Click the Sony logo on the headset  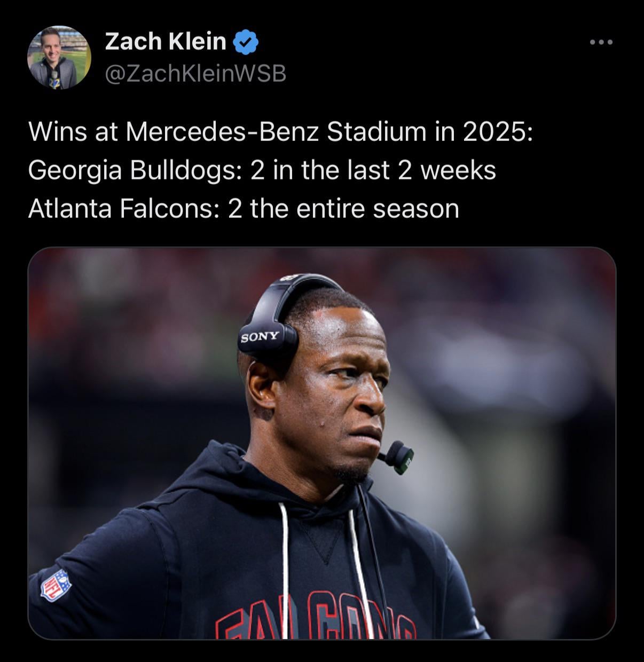point(260,336)
